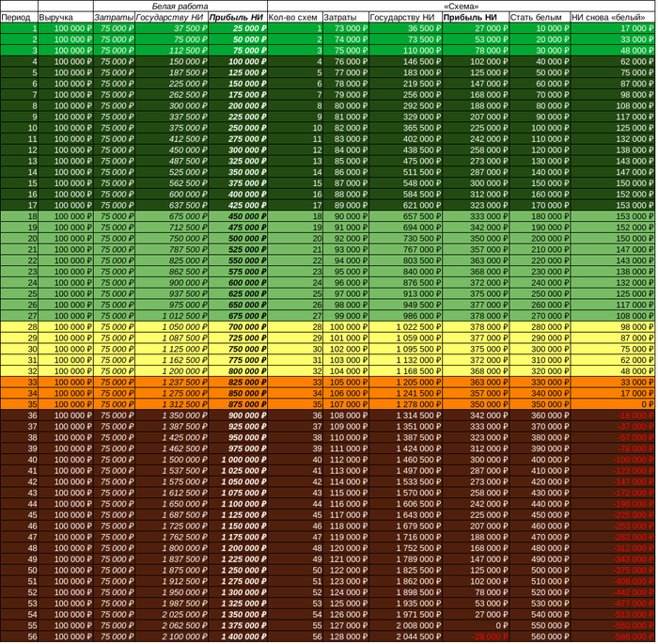Select the '«Схема»' merged header cell
Viewport: 658px width, 644px height.
(x=461, y=6)
